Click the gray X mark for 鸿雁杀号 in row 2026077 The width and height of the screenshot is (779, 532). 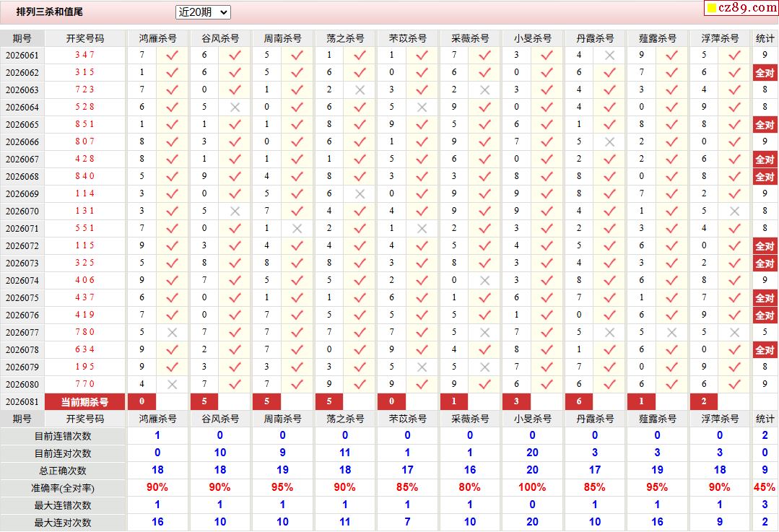[173, 333]
